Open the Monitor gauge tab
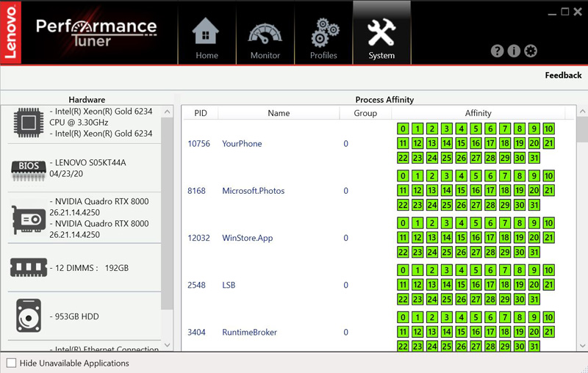 (265, 34)
